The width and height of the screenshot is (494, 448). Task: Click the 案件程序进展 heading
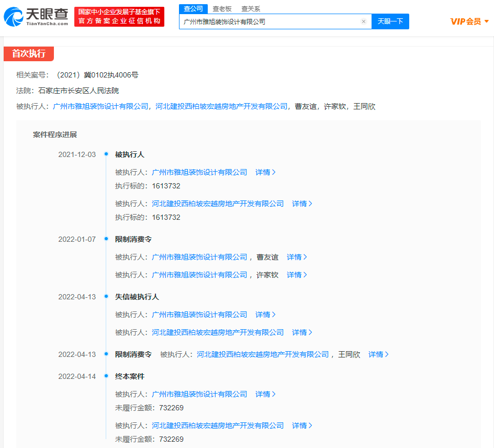pos(55,135)
